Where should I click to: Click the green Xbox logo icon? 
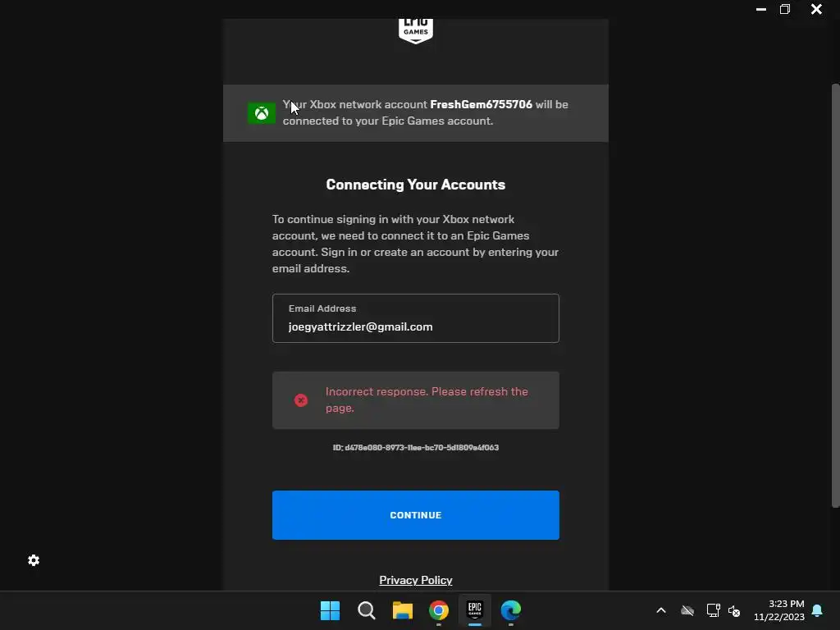pos(262,113)
